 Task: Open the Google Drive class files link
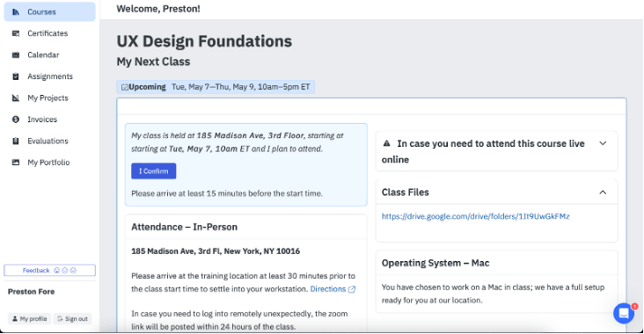(476, 216)
